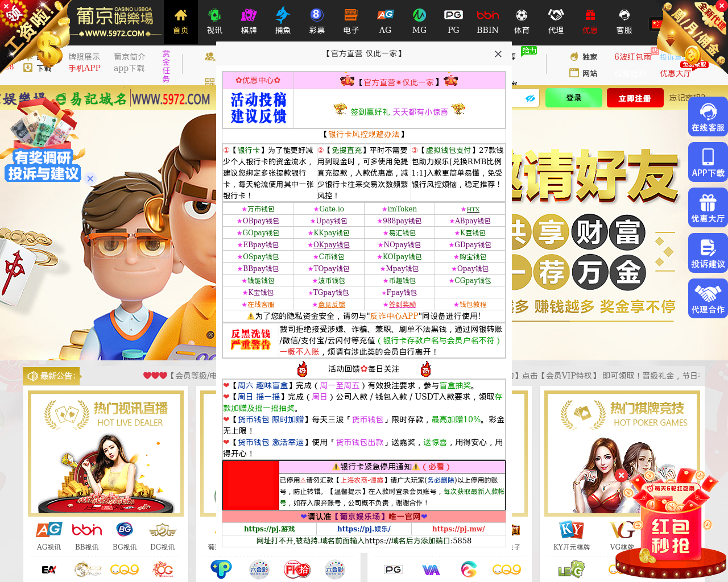Click the APP下载 side button

(x=708, y=162)
